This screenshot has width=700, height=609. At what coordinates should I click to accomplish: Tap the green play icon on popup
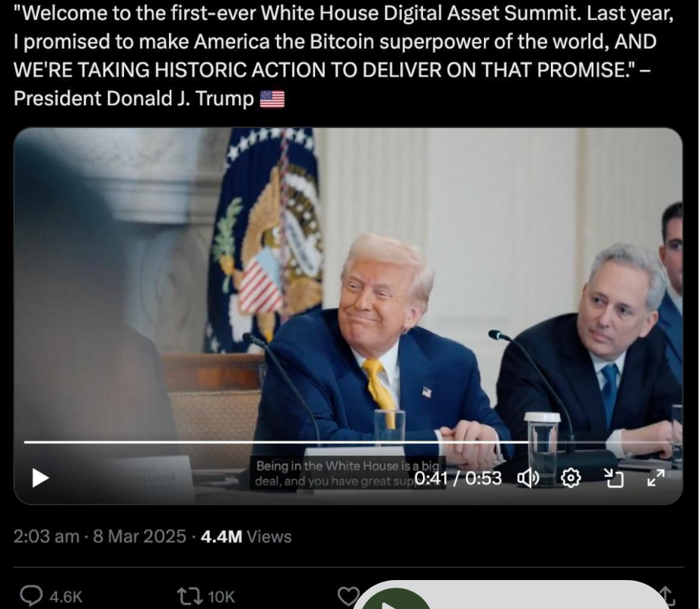[x=395, y=601]
